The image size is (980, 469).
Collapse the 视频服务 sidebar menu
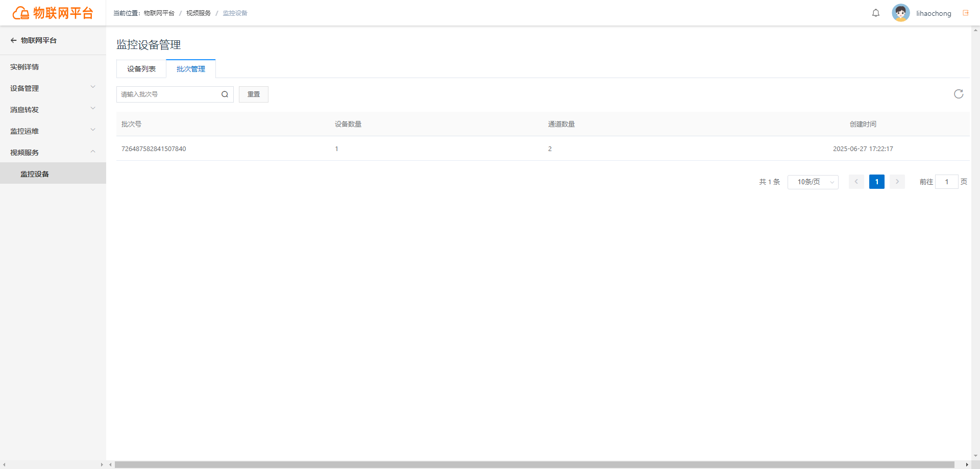pos(53,153)
